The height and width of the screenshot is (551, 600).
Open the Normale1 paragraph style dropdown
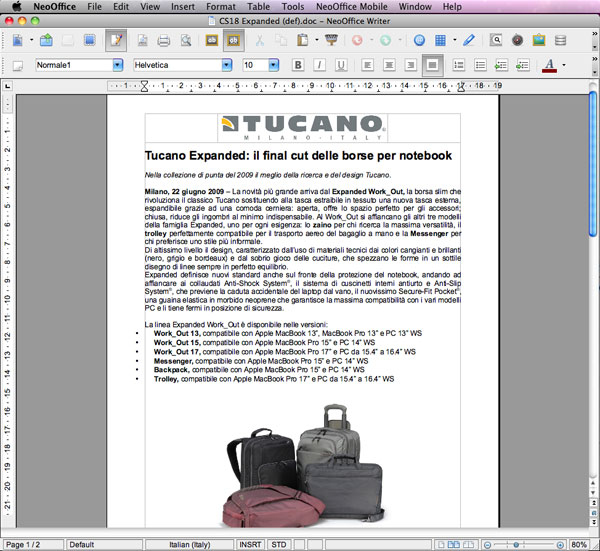coord(118,65)
